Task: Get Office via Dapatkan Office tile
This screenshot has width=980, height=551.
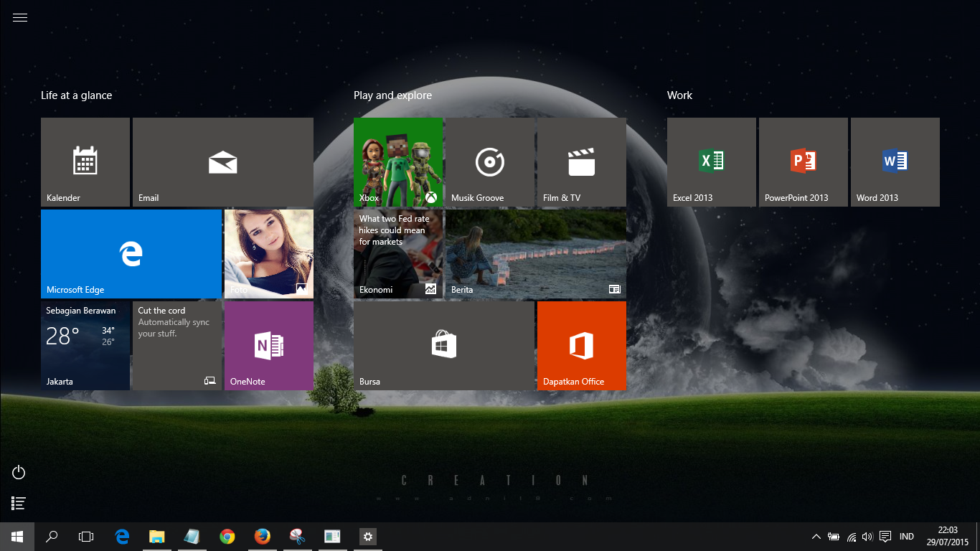Action: coord(581,345)
